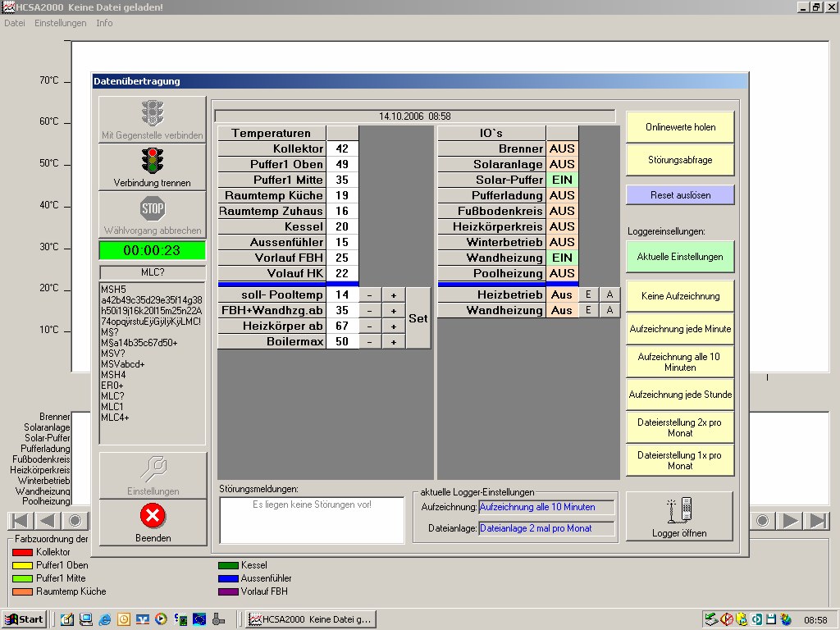Open the Windows Start menu
The width and height of the screenshot is (840, 630).
(24, 619)
